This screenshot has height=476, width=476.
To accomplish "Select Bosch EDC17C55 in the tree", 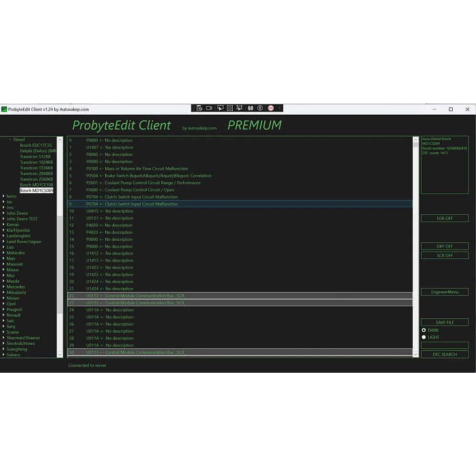I will (x=36, y=145).
